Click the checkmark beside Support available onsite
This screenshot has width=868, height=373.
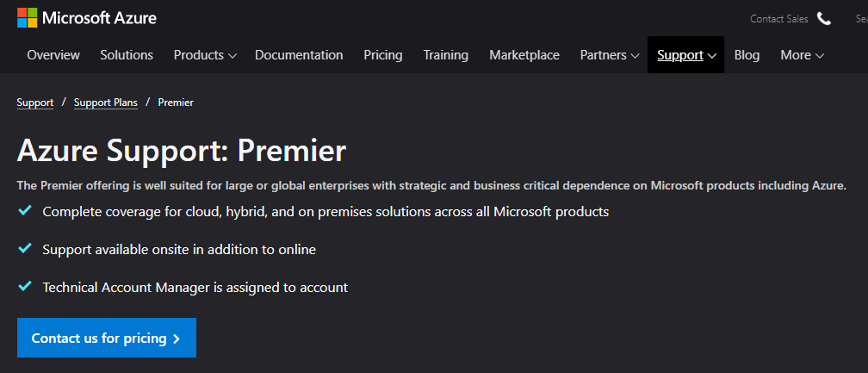(24, 248)
